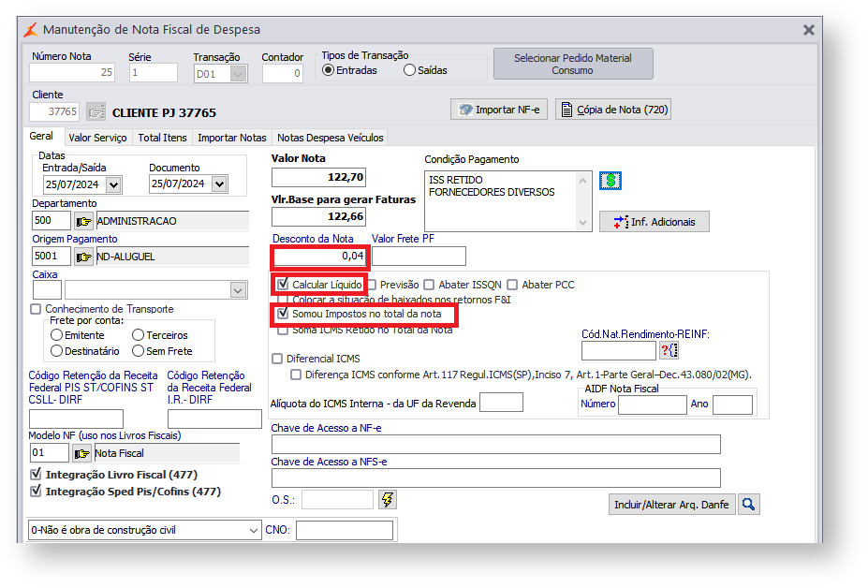The width and height of the screenshot is (868, 588).
Task: Open Origem Pagamento lookup hand icon
Action: coord(84,256)
